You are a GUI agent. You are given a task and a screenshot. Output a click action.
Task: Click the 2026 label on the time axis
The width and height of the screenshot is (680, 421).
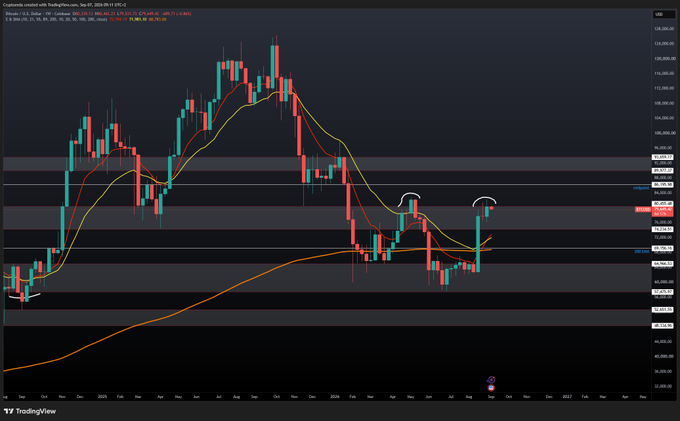click(334, 397)
